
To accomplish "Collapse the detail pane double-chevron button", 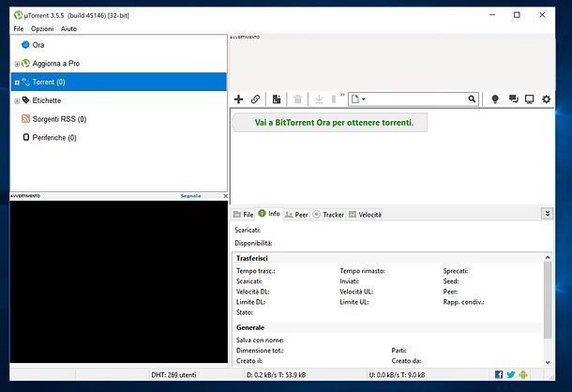I will [548, 214].
